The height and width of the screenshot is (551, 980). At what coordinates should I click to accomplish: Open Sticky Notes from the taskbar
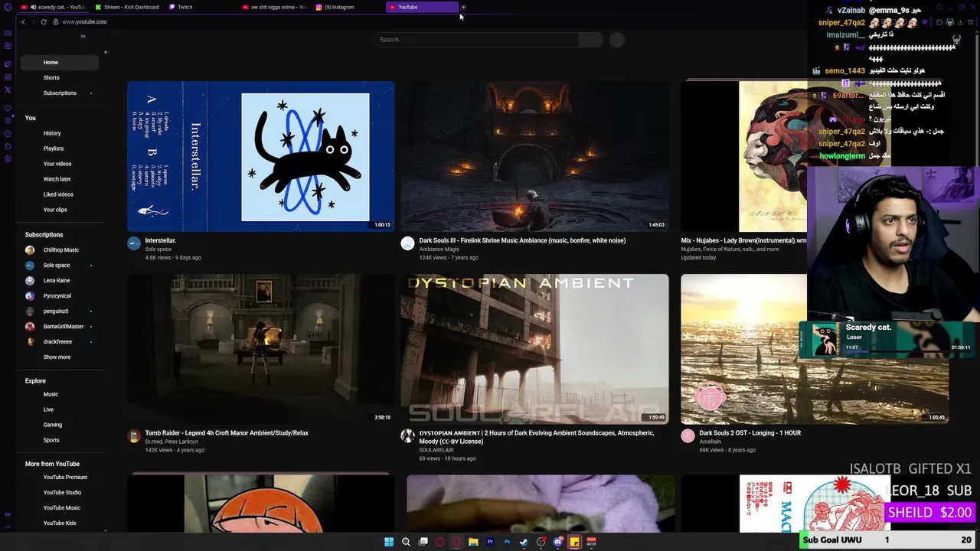(574, 542)
